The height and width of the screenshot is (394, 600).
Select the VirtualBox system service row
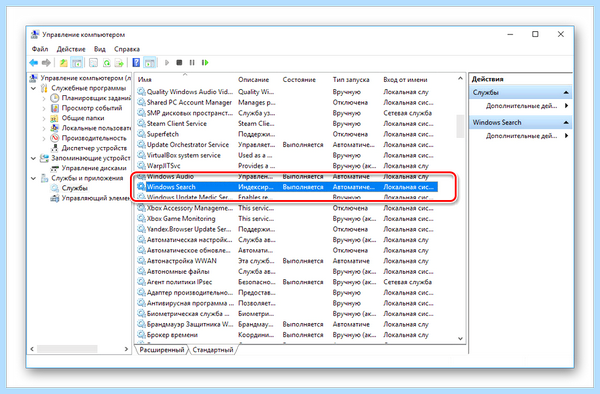click(287, 155)
